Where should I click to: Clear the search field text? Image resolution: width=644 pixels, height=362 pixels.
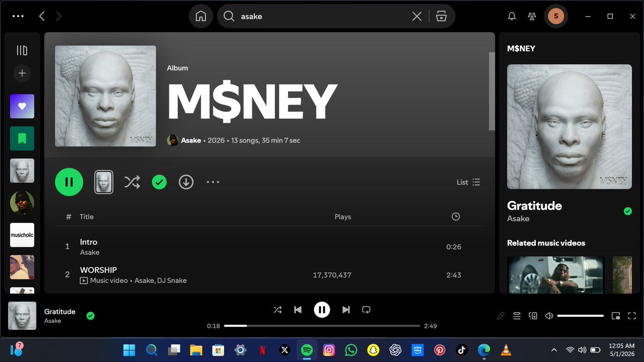coord(416,16)
